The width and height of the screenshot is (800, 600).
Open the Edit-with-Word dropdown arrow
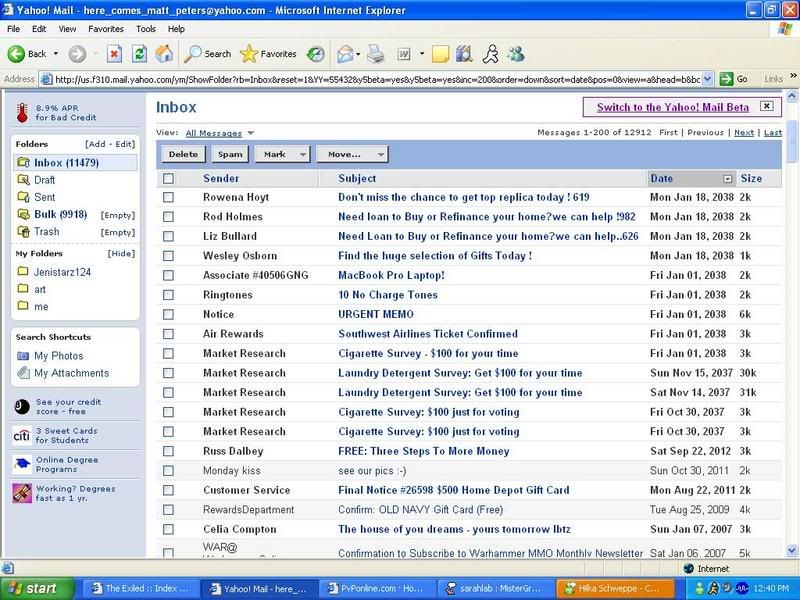point(422,54)
